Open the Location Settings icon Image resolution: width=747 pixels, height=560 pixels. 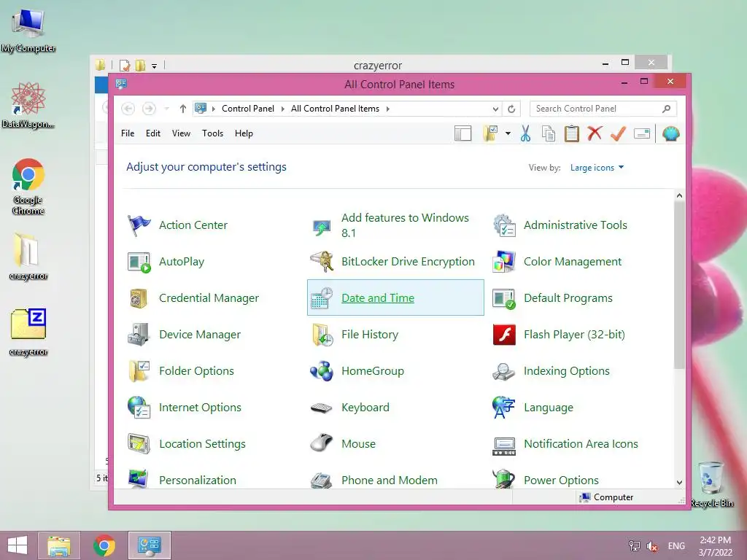(139, 444)
